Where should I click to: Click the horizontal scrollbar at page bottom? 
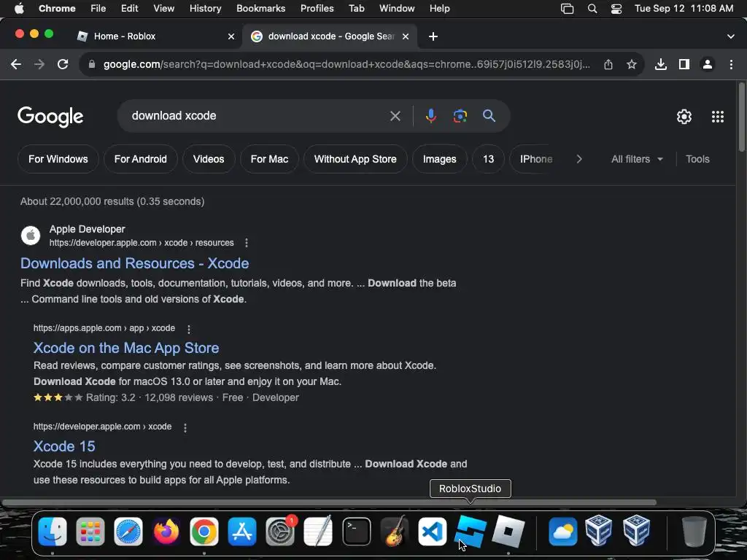pyautogui.click(x=329, y=502)
